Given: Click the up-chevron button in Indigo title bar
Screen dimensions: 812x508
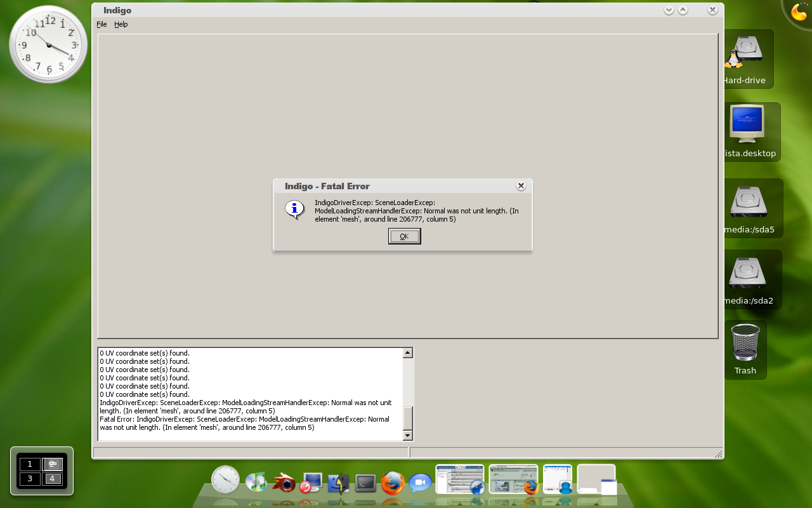Looking at the screenshot, I should click(x=683, y=10).
